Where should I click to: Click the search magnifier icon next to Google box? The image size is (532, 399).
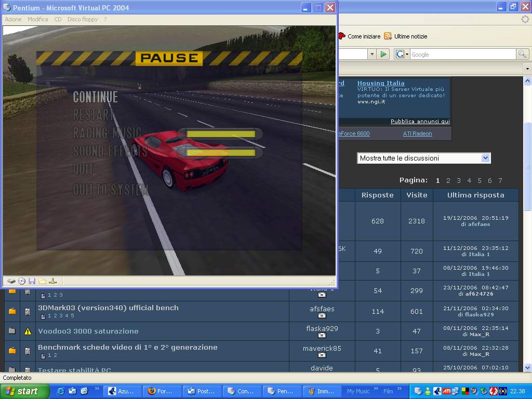522,54
